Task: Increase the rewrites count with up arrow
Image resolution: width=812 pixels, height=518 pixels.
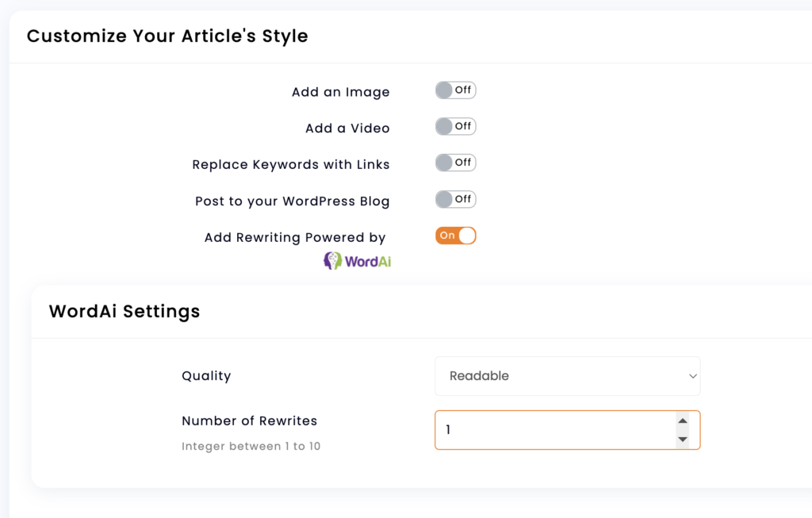Action: tap(683, 420)
